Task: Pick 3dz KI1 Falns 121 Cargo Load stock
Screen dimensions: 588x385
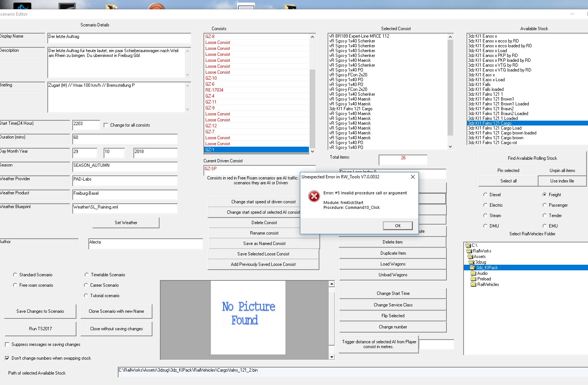Action: click(494, 128)
